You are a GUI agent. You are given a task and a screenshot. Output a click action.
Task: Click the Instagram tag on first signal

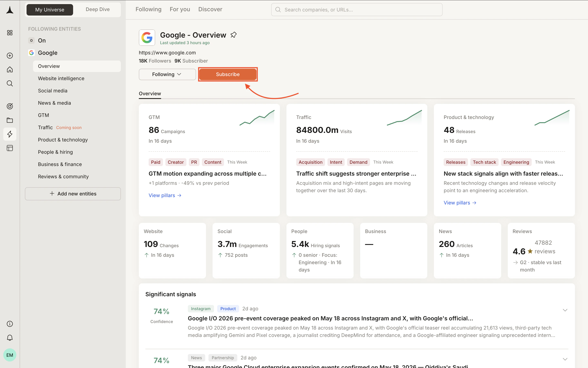click(201, 309)
